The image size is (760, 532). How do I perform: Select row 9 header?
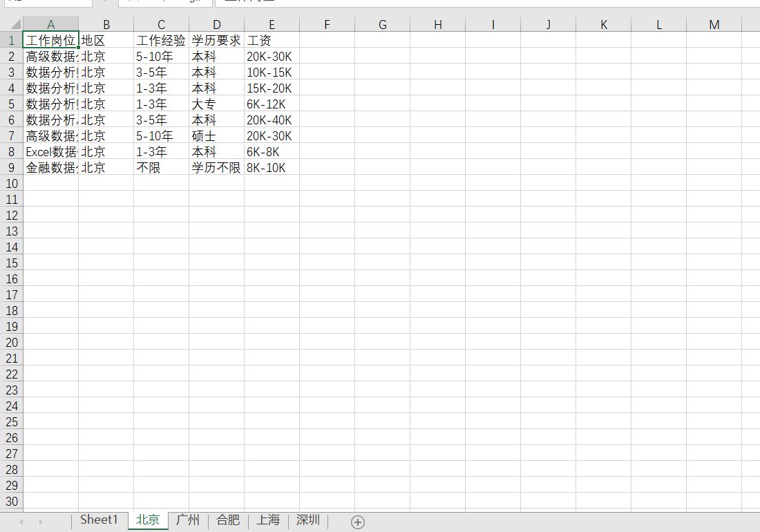tap(12, 168)
